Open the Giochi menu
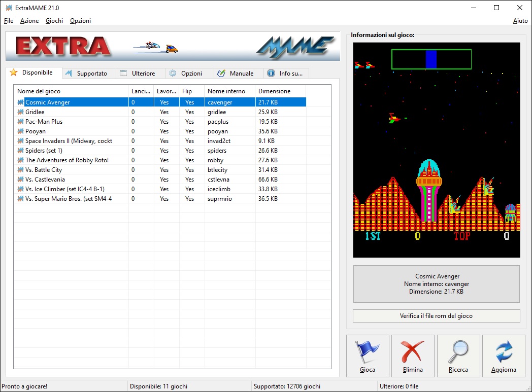The image size is (532, 392). [x=54, y=21]
